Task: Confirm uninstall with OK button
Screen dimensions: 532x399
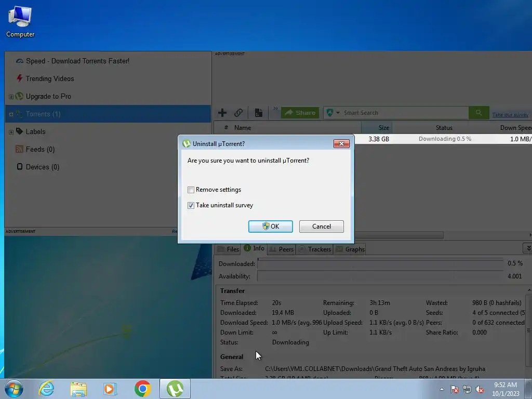Action: click(270, 227)
